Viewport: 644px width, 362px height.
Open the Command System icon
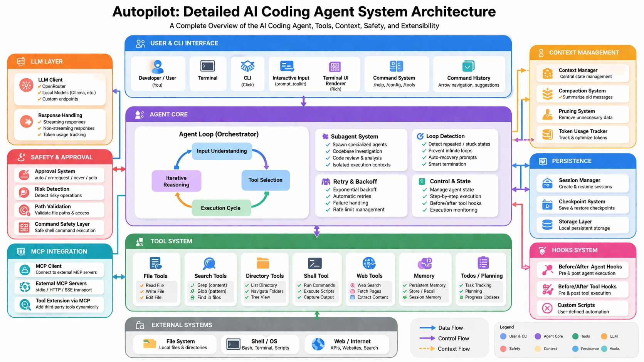point(396,66)
